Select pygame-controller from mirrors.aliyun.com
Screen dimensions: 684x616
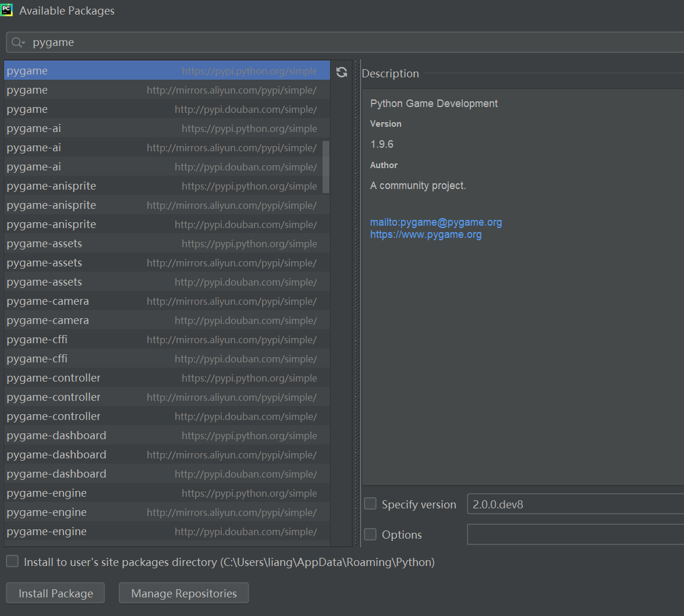[167, 397]
